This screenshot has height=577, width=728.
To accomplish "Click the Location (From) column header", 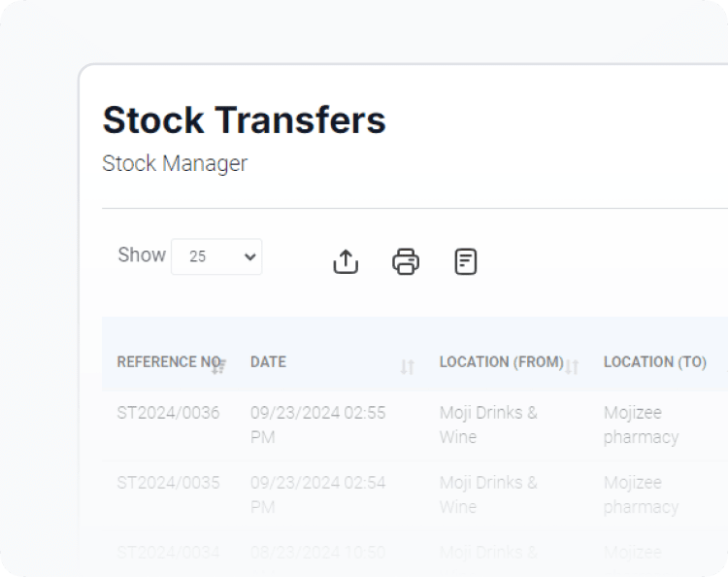I will (x=502, y=362).
